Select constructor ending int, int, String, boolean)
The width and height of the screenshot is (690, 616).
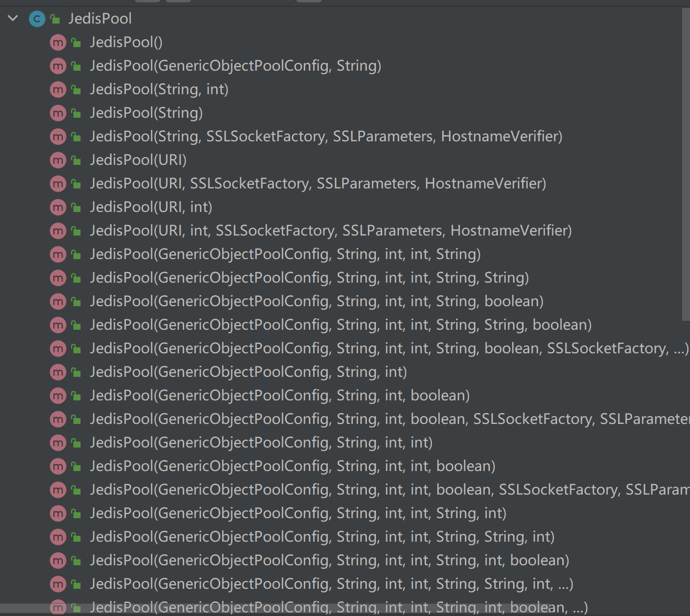317,301
